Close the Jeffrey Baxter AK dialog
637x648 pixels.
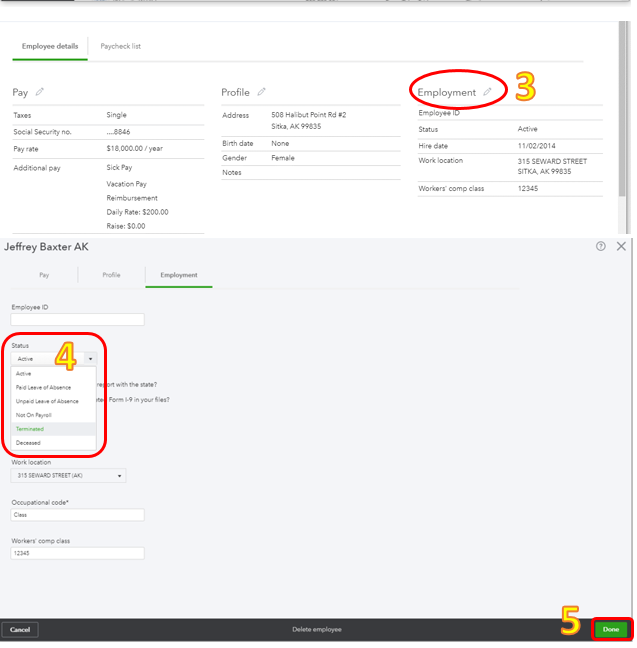coord(621,246)
